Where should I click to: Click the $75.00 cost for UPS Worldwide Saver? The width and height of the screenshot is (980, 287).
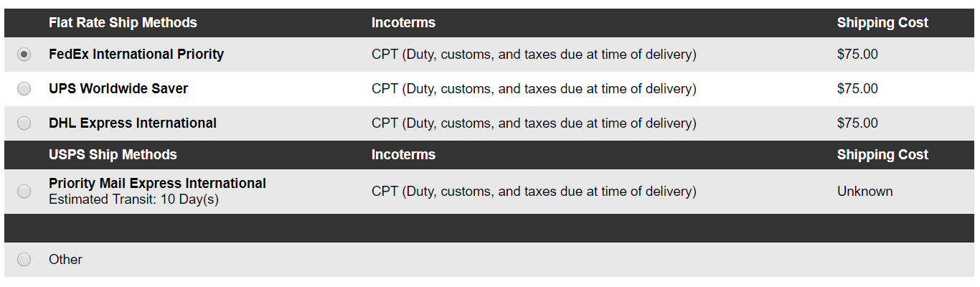(857, 89)
